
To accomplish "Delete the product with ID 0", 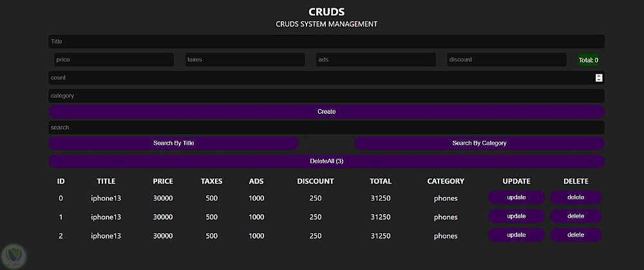I will (x=576, y=198).
